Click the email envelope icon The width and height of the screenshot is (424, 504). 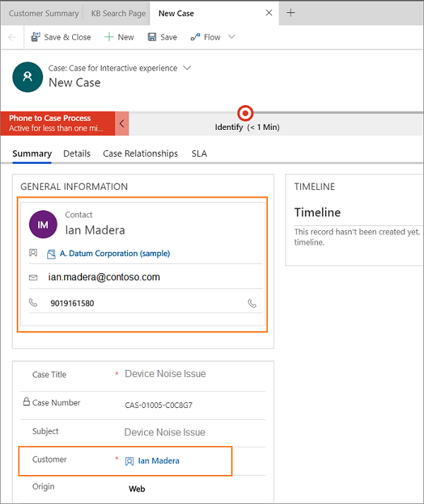[33, 277]
